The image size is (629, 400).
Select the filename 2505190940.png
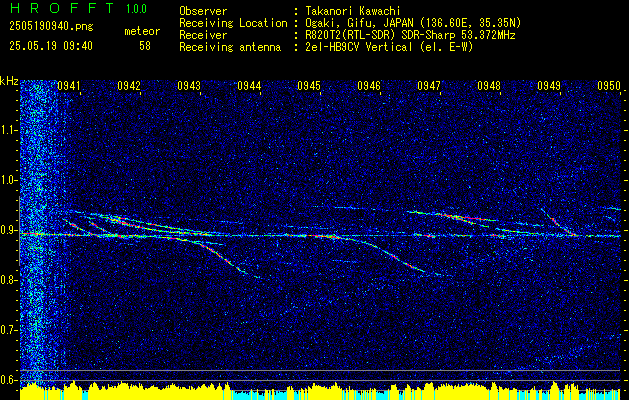click(51, 27)
